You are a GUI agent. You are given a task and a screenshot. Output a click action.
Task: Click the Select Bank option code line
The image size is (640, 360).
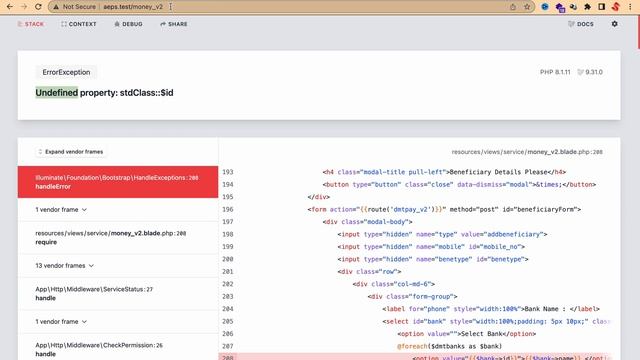pos(467,334)
